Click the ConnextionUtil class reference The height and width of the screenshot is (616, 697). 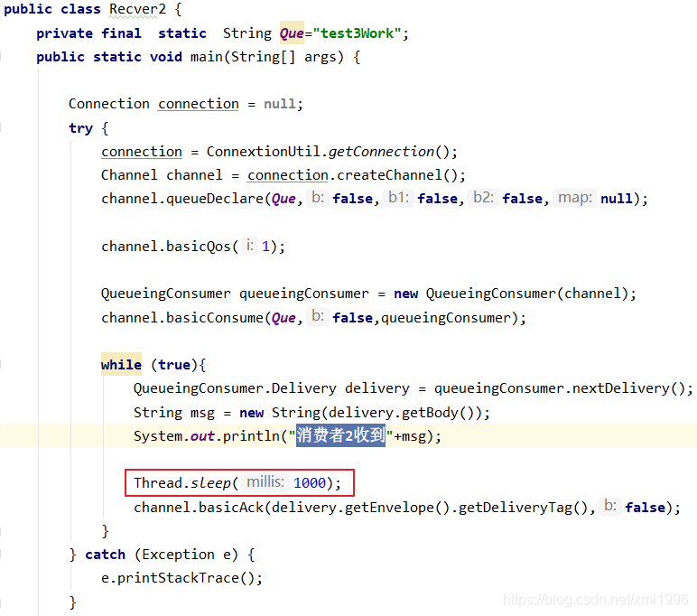click(263, 152)
